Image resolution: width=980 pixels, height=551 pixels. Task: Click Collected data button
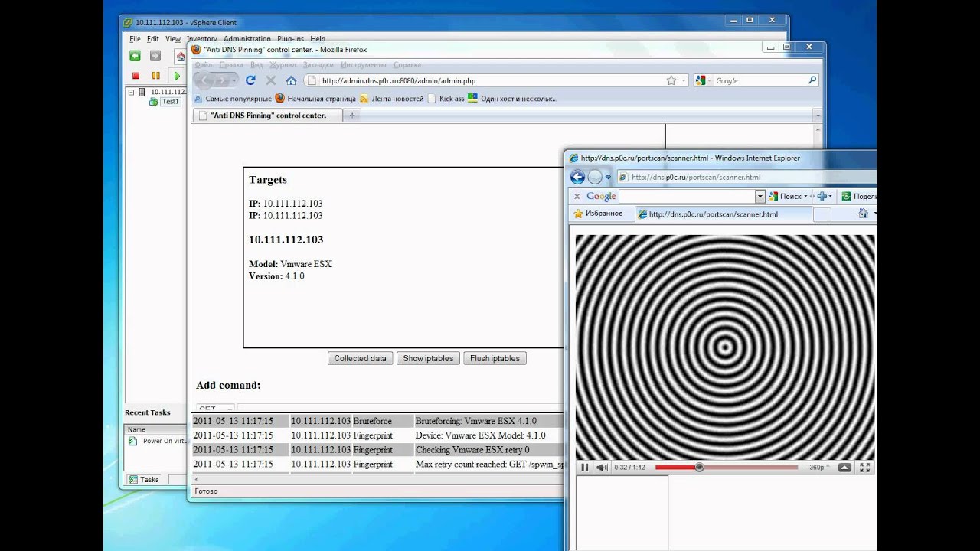360,358
